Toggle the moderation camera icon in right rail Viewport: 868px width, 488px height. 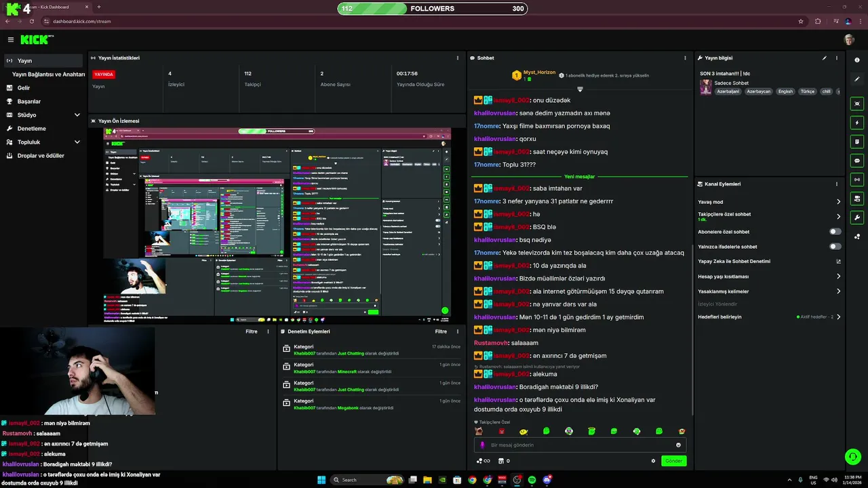857,199
